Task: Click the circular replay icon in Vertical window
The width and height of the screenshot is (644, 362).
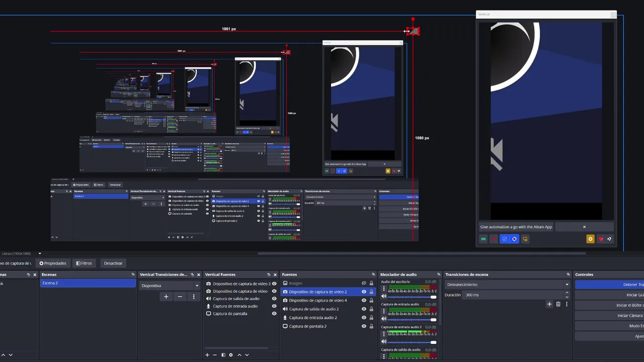Action: (514, 239)
